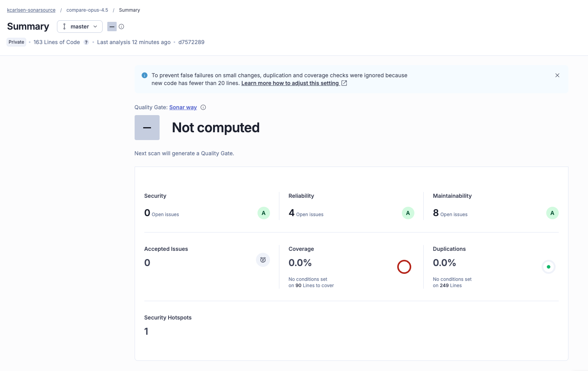Open Learn more how to adjust setting link

pos(290,83)
